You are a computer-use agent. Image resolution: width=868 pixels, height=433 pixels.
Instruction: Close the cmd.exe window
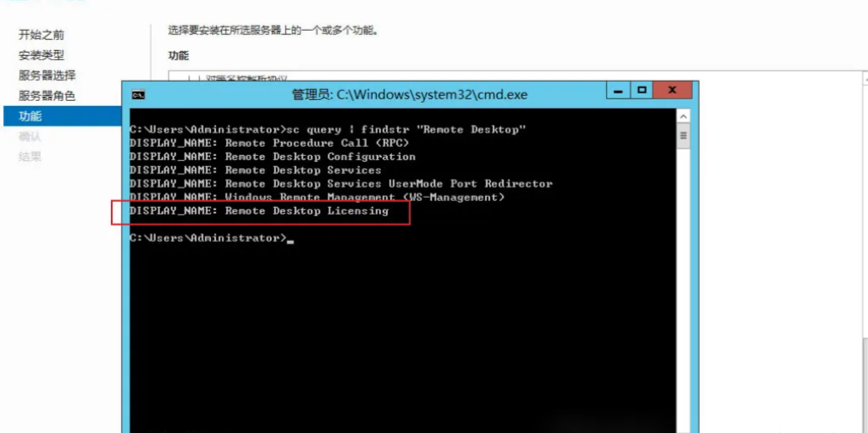click(672, 90)
